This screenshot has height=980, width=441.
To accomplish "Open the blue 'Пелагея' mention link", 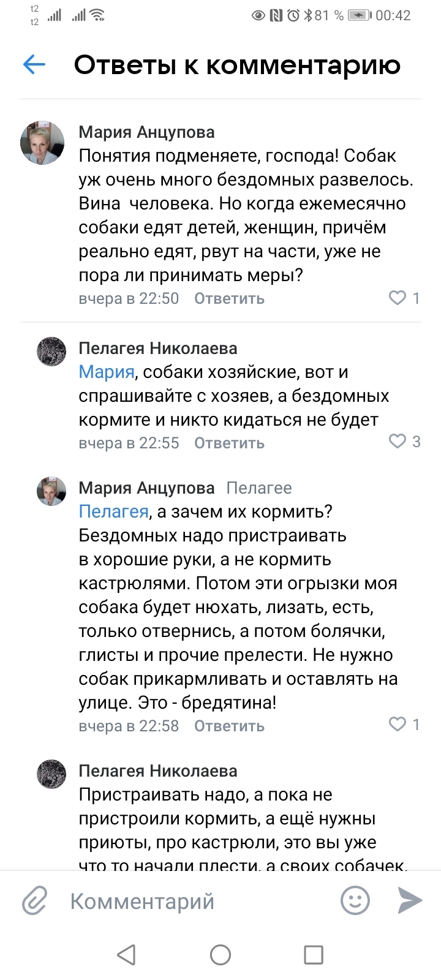I will (x=113, y=511).
